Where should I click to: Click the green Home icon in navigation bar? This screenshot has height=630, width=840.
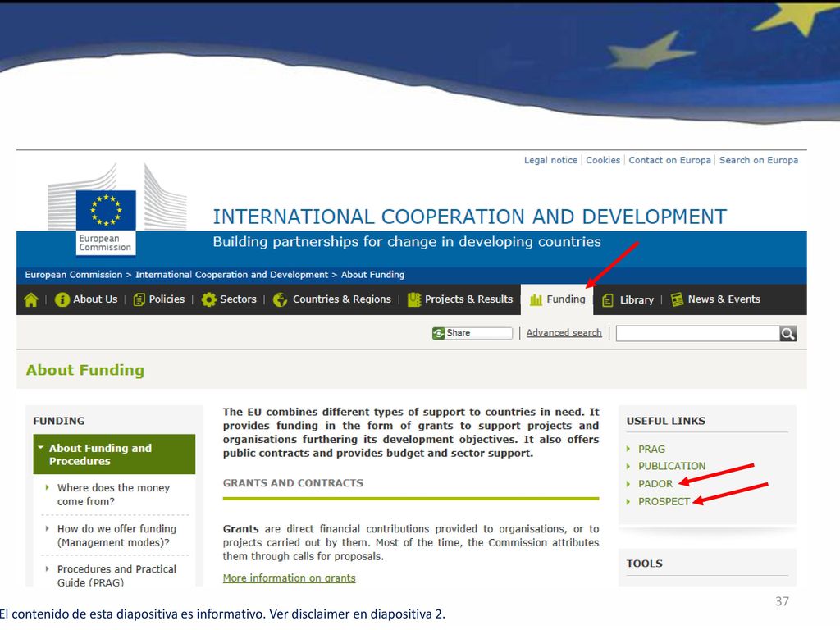(31, 300)
